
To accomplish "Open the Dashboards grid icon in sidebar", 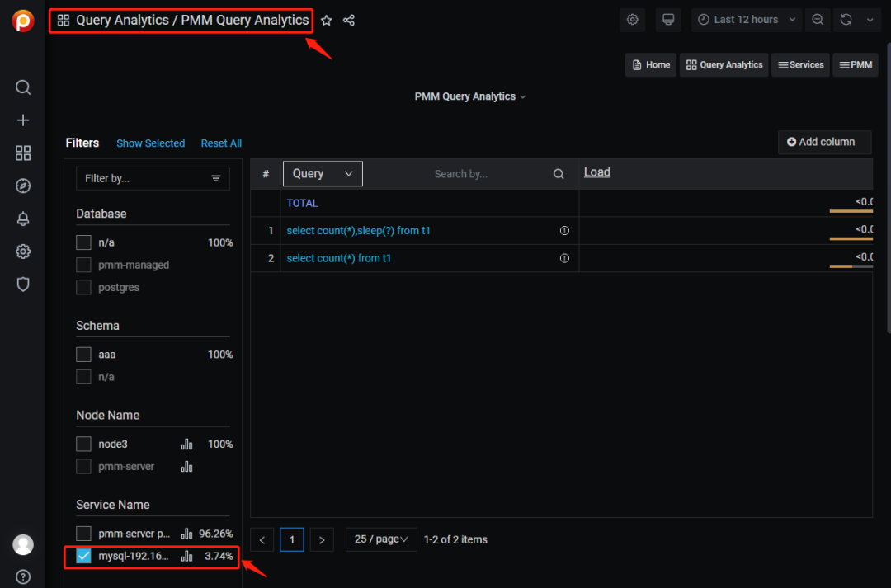I will click(x=23, y=153).
